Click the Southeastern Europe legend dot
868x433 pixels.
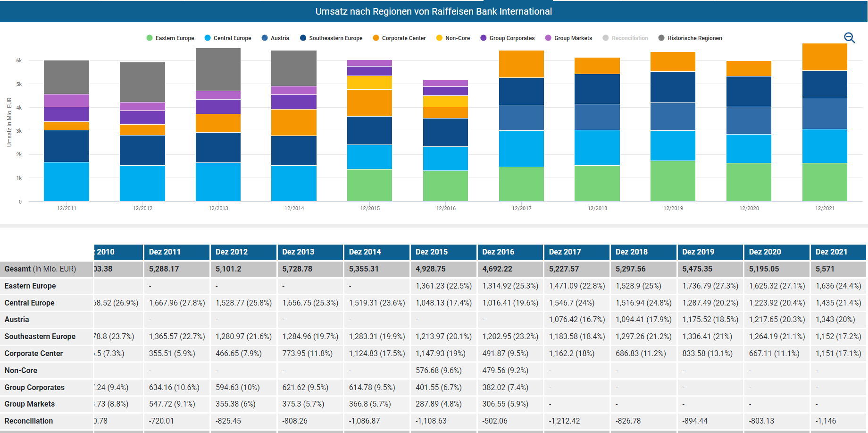point(303,38)
